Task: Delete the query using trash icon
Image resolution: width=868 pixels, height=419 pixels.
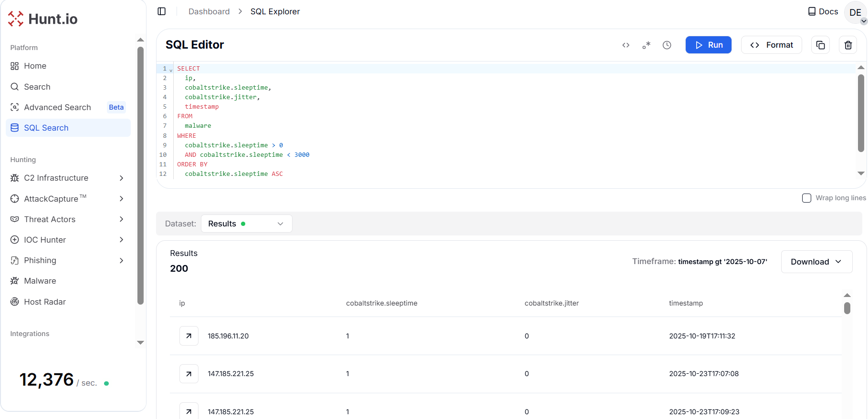Action: click(848, 45)
